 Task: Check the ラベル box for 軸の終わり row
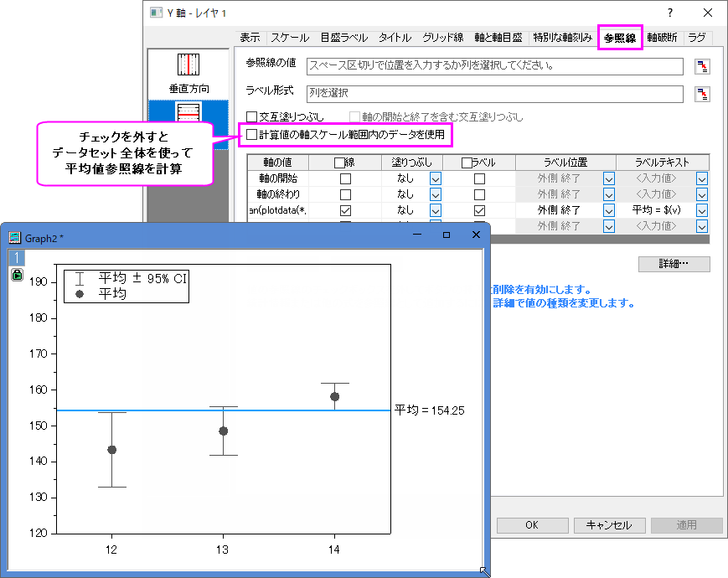479,194
